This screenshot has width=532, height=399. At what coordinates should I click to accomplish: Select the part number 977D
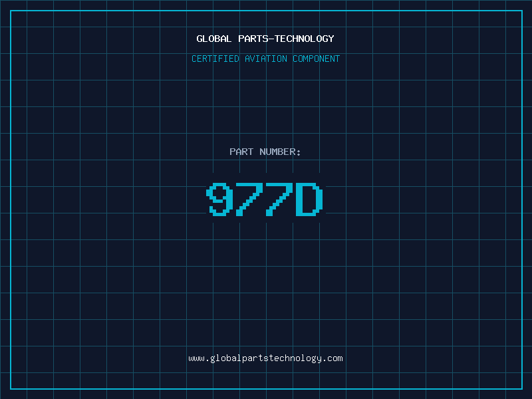click(265, 199)
